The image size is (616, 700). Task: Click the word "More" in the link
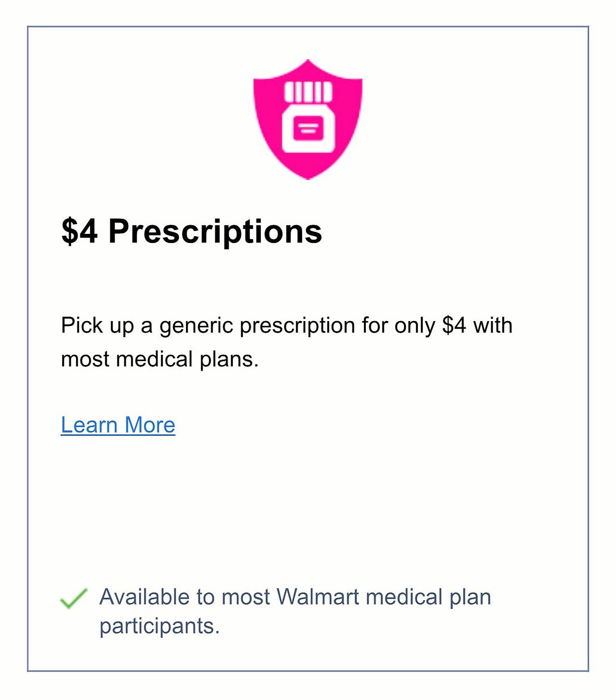[x=149, y=425]
